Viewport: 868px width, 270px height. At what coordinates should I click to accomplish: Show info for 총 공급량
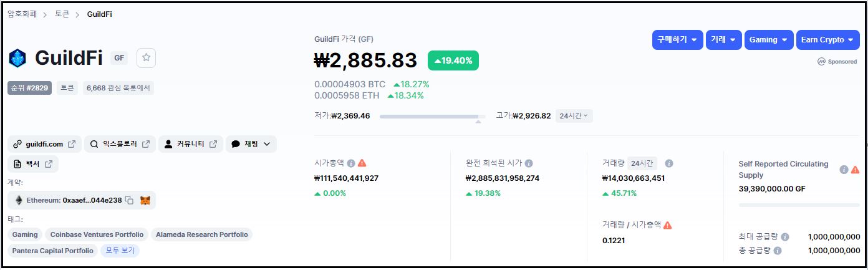pos(776,250)
